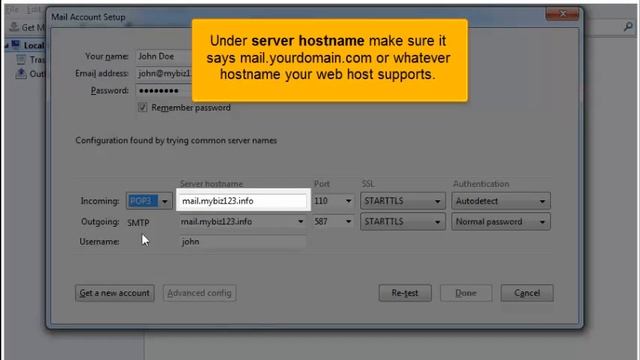Click the Username field containing john

pyautogui.click(x=243, y=242)
